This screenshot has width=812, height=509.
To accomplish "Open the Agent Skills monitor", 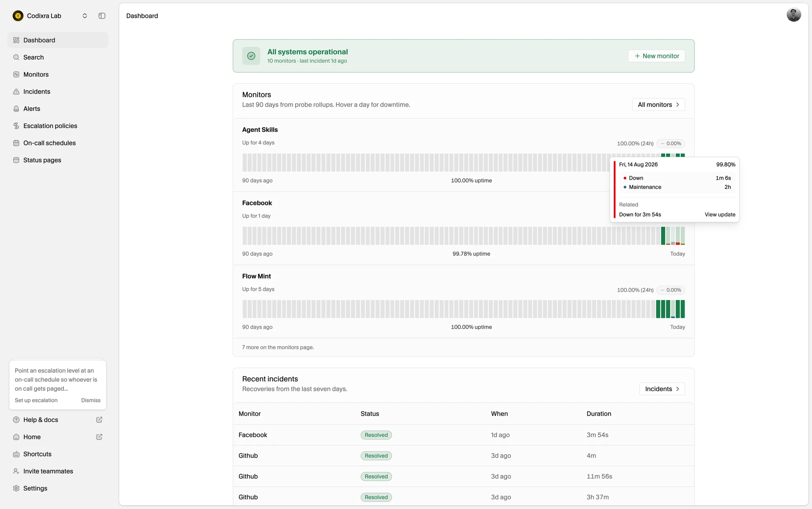I will click(x=260, y=130).
